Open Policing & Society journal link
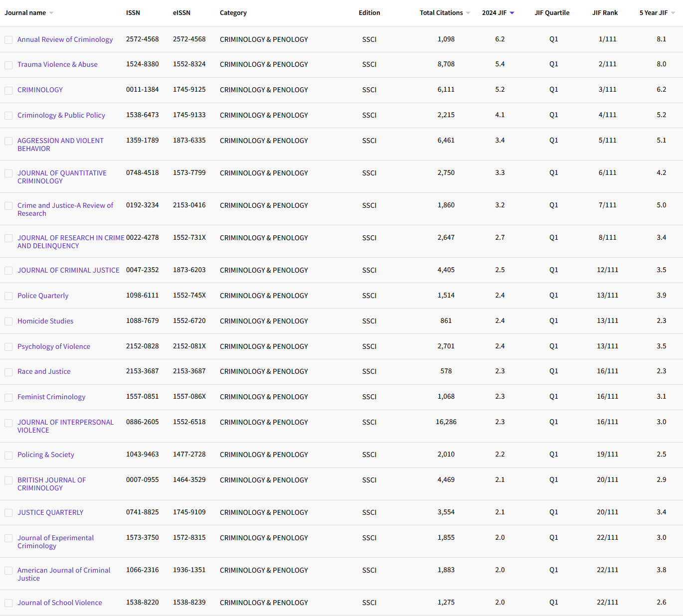This screenshot has width=683, height=616. pos(46,455)
